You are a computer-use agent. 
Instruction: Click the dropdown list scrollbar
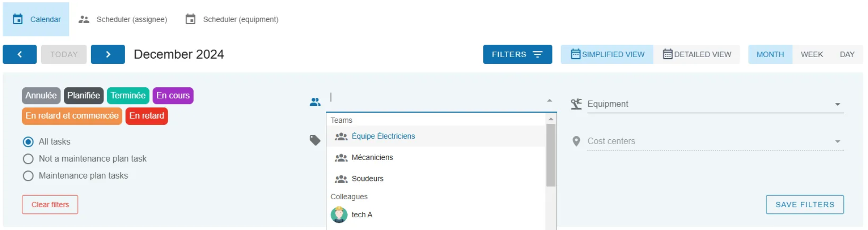pos(551,155)
